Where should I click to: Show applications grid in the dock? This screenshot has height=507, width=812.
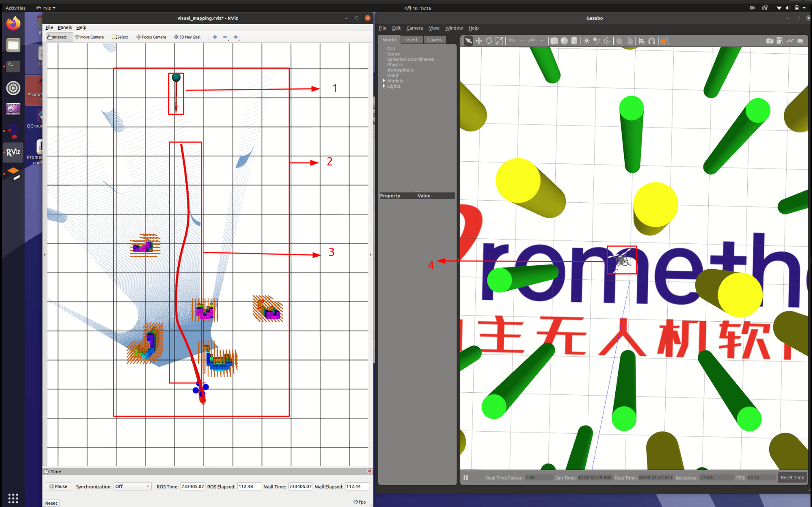point(13,498)
